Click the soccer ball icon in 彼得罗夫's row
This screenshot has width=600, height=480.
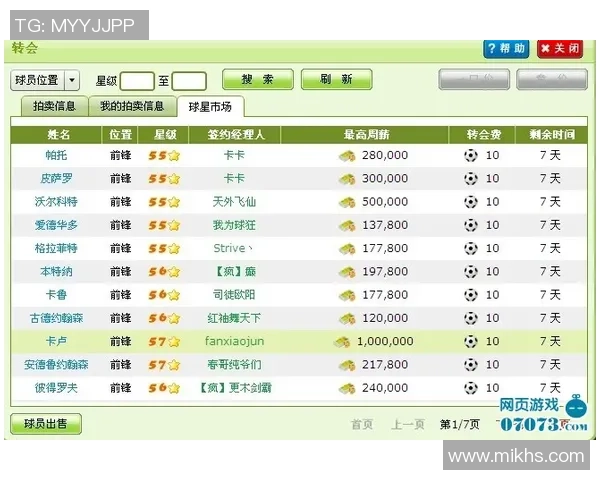(x=471, y=388)
